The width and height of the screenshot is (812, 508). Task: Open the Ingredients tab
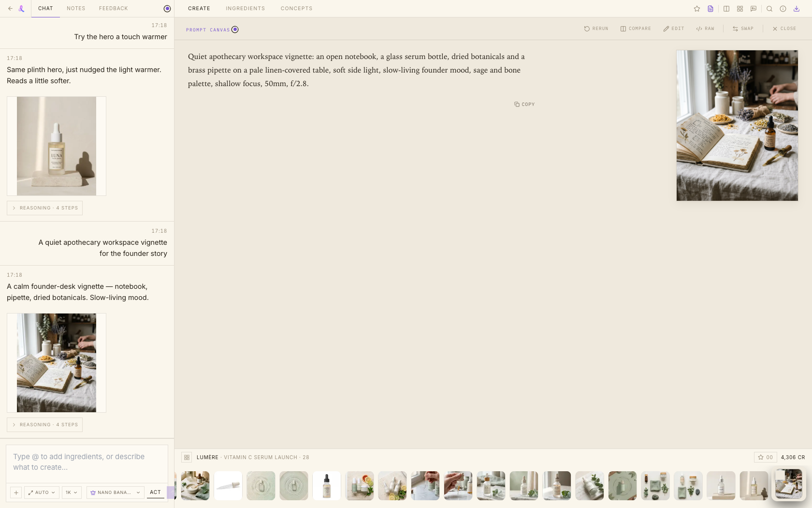tap(246, 9)
